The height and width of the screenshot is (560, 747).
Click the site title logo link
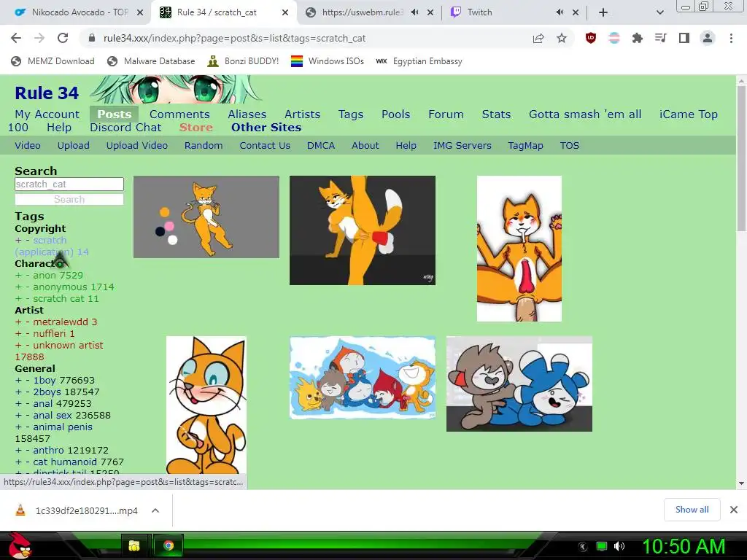pos(47,93)
